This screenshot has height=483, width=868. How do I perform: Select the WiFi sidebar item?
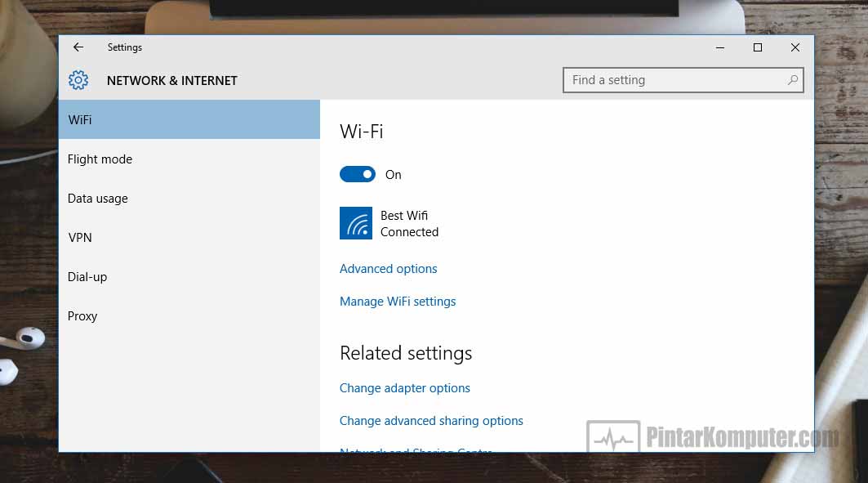(189, 119)
